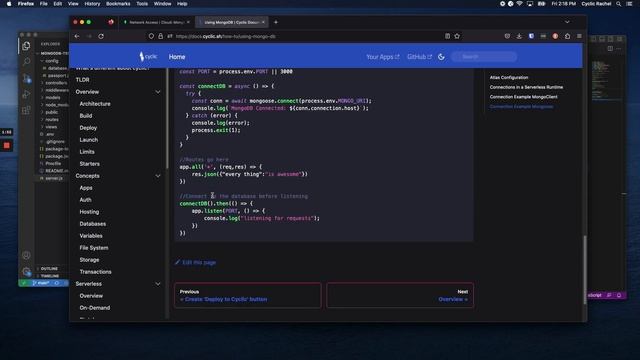Click the page vertical scrollbar thumb
The height and width of the screenshot is (360, 640).
(584, 269)
